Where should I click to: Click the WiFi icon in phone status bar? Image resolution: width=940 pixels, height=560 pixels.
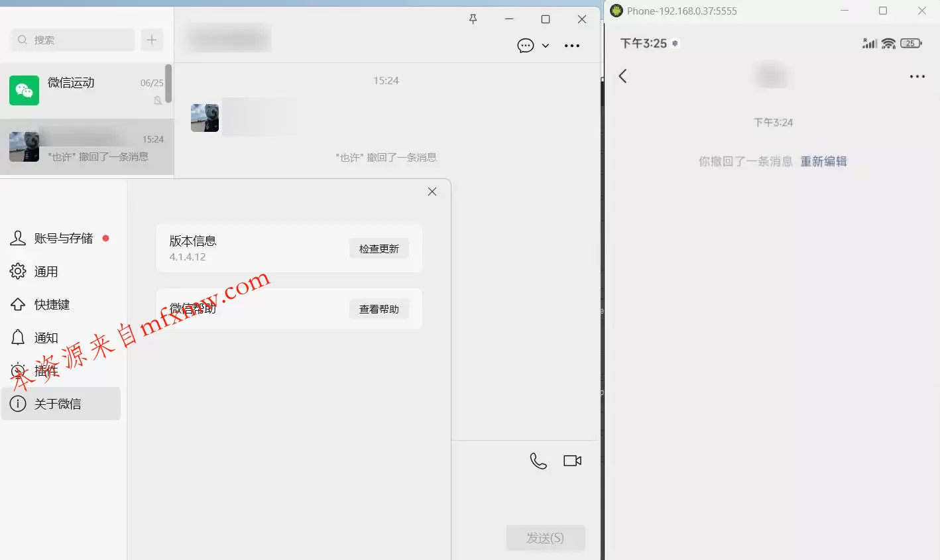(x=889, y=44)
